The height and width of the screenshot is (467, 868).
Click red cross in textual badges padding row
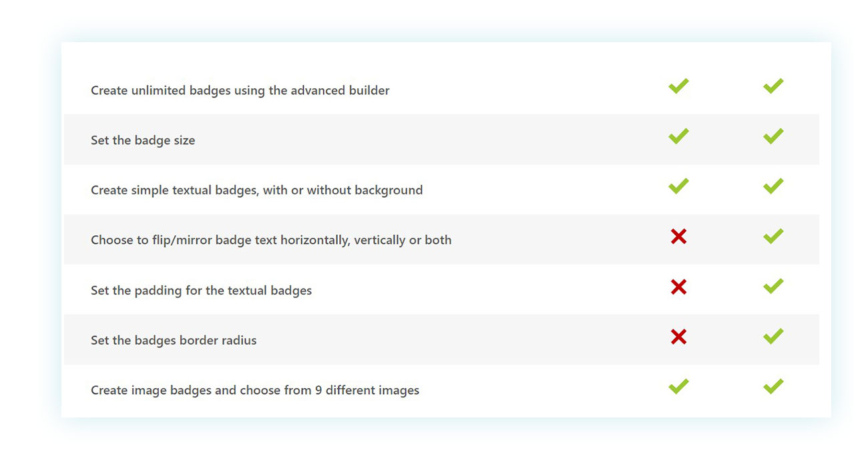678,287
